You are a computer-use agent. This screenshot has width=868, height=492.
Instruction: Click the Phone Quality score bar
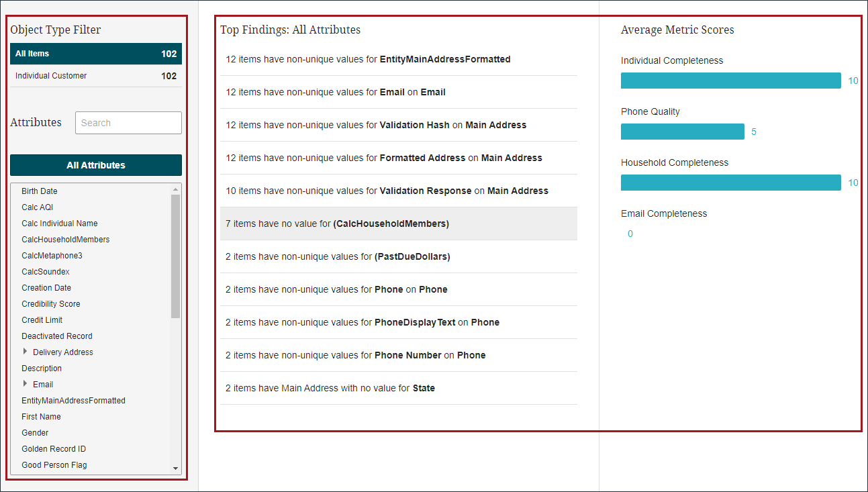(x=682, y=132)
